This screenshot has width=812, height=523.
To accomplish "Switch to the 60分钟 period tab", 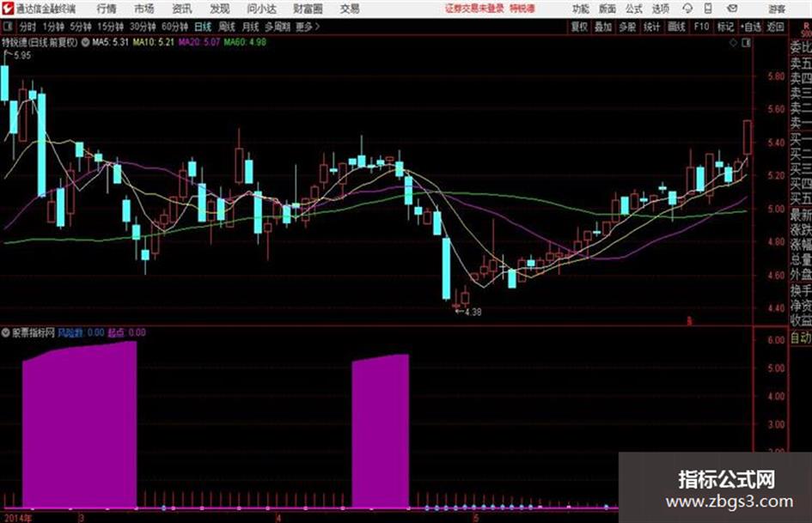I will (x=175, y=27).
